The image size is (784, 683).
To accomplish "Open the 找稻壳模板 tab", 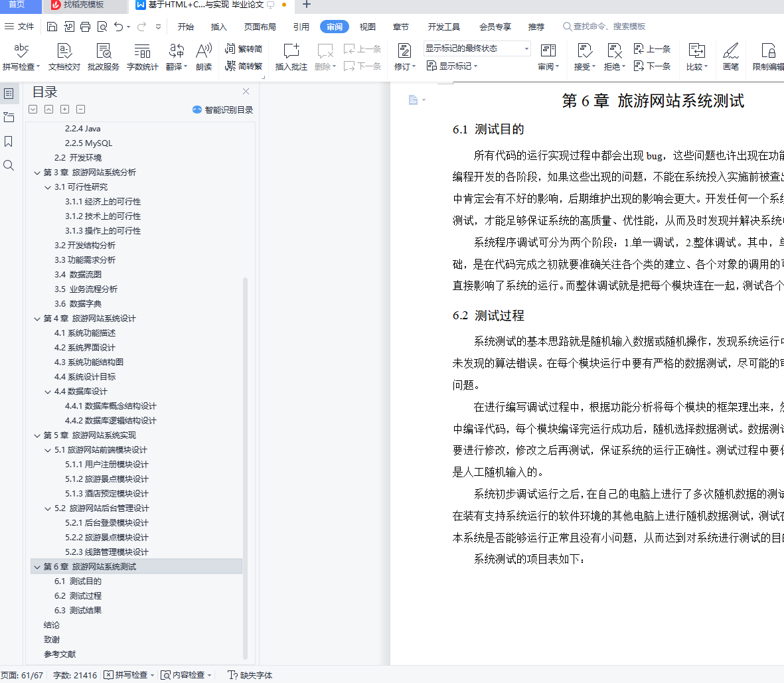I will click(84, 5).
